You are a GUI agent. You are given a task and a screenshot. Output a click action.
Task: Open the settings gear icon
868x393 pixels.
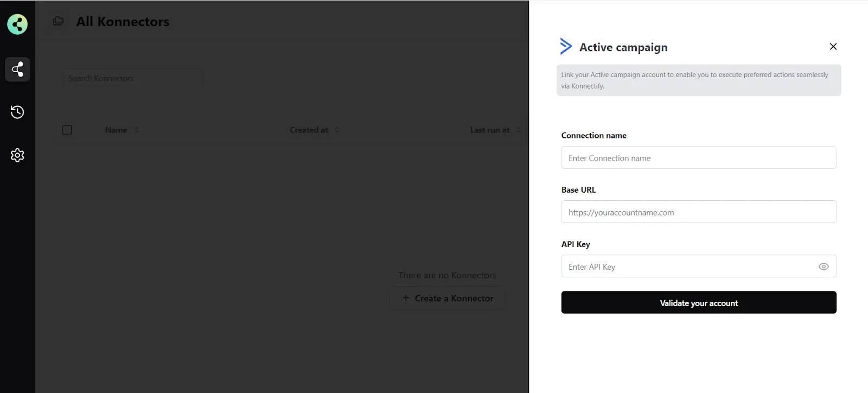coord(17,155)
